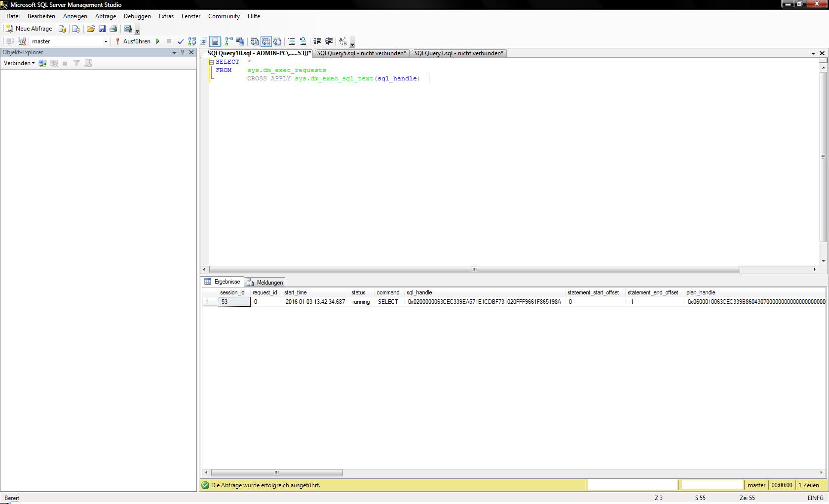Comment out the selected lines
This screenshot has height=504, width=829.
[x=292, y=41]
